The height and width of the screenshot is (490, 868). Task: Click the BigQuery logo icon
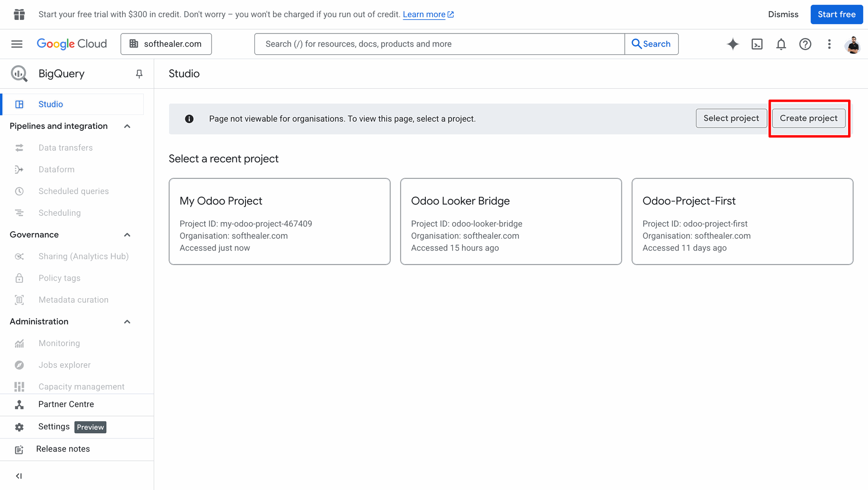pyautogui.click(x=19, y=74)
